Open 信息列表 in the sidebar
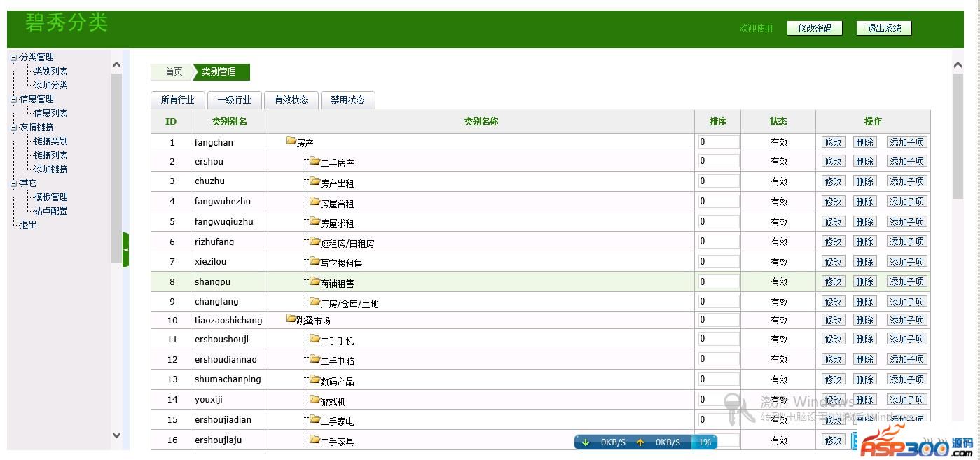Screen dimensions: 980x460 click(x=50, y=113)
